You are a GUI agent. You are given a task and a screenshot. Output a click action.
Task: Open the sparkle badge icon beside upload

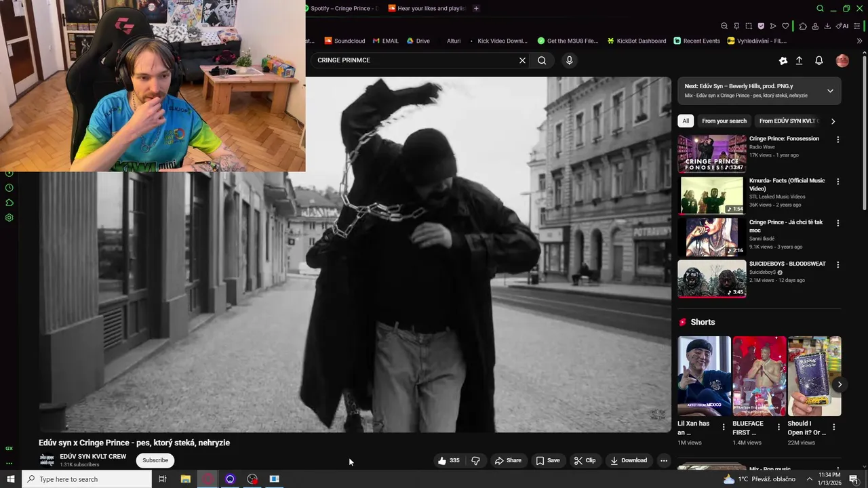[783, 60]
